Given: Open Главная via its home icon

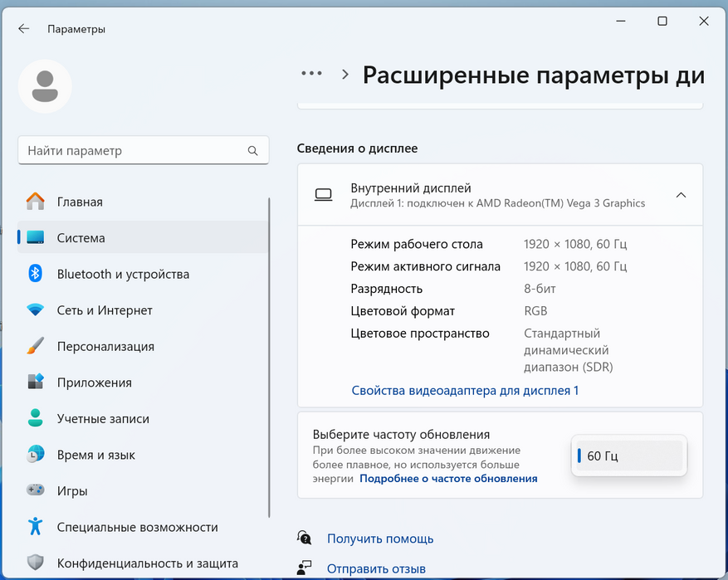Looking at the screenshot, I should (36, 202).
